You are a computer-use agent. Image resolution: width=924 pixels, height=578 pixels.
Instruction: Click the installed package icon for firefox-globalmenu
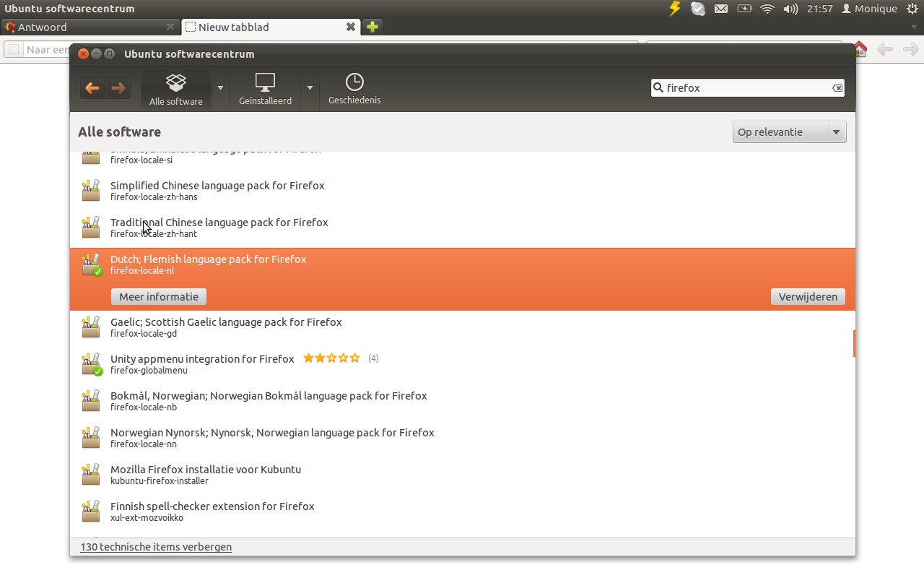click(92, 364)
